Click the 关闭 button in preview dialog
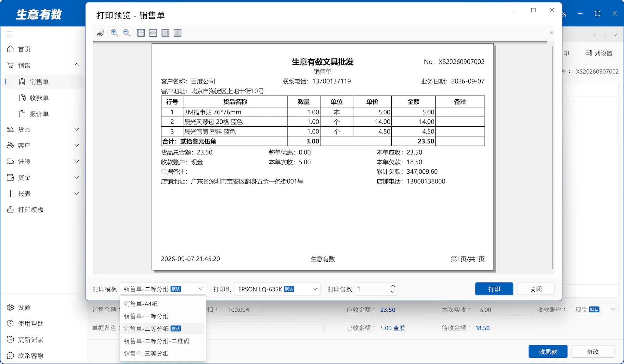 pyautogui.click(x=536, y=289)
